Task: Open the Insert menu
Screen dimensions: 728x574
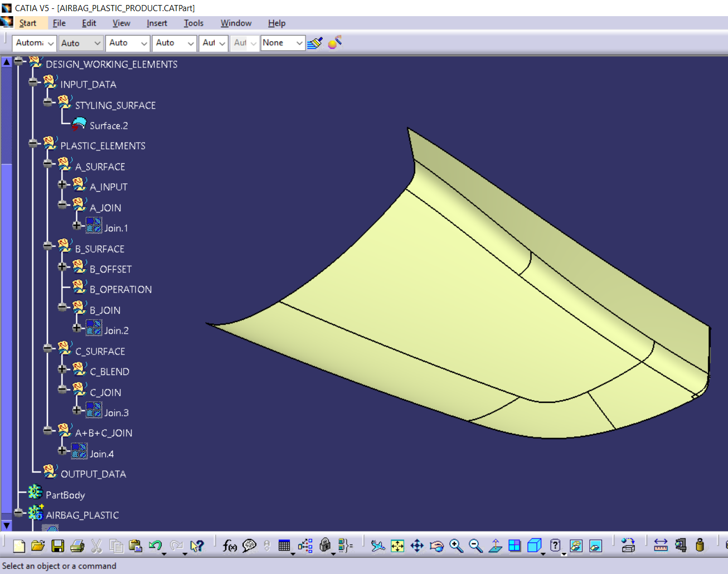Action: tap(157, 23)
